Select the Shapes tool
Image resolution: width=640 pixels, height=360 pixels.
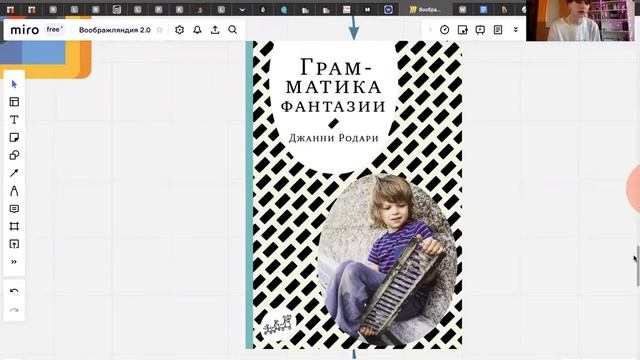(14, 155)
